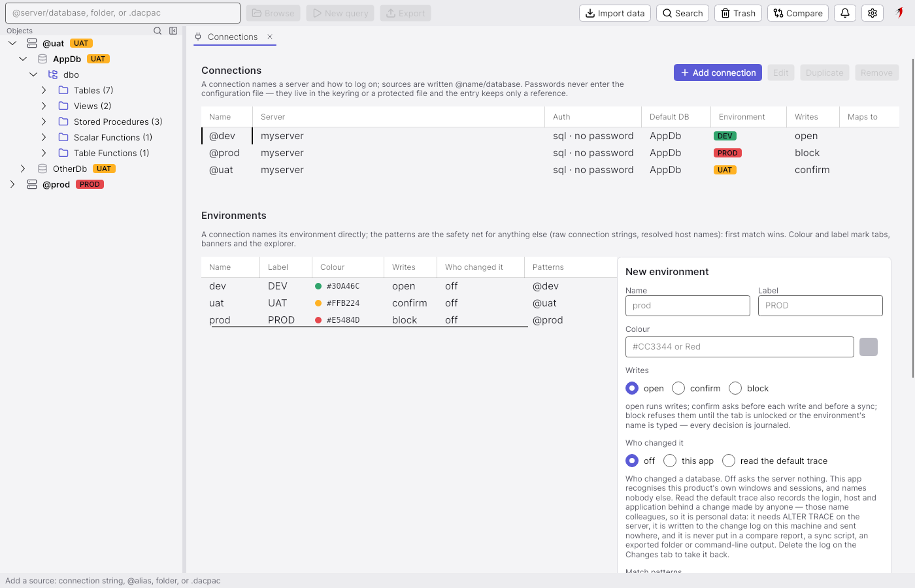Select 'this app' for Who changed it
The height and width of the screenshot is (588, 915).
click(670, 461)
